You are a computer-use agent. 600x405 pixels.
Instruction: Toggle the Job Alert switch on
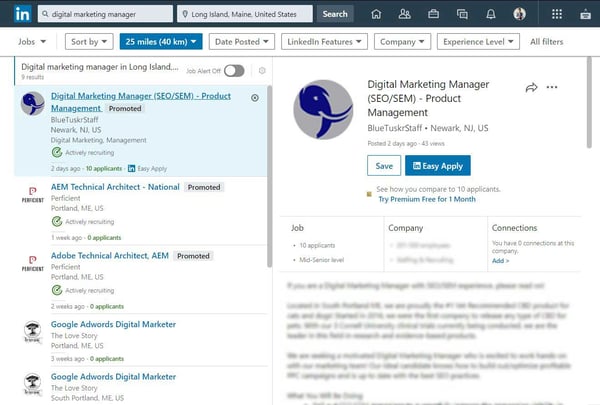tap(234, 70)
